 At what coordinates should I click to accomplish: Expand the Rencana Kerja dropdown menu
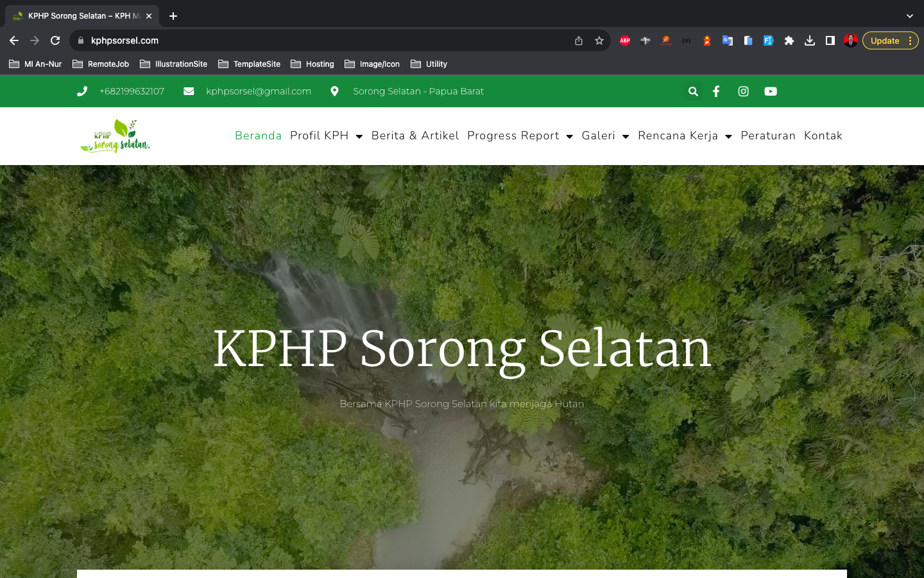pos(685,136)
